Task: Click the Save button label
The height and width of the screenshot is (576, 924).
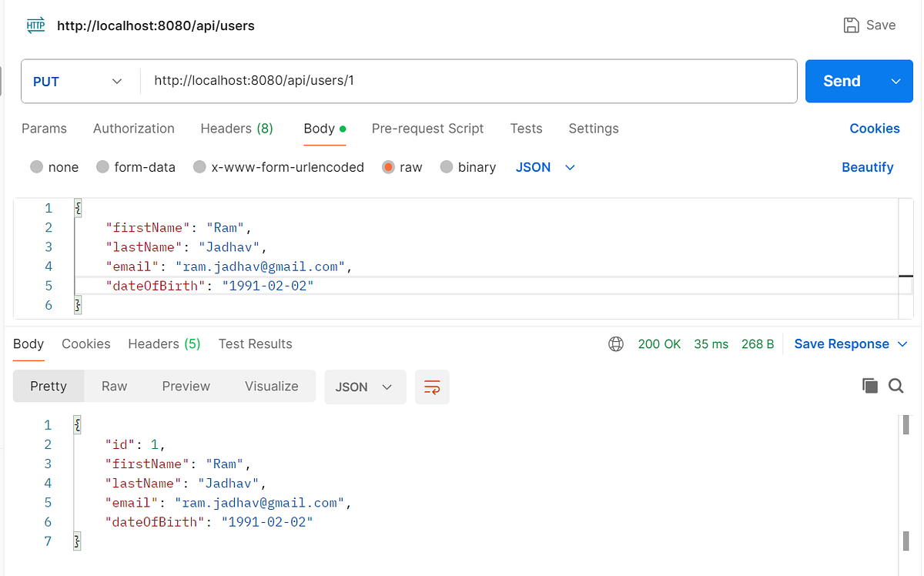Action: (881, 25)
